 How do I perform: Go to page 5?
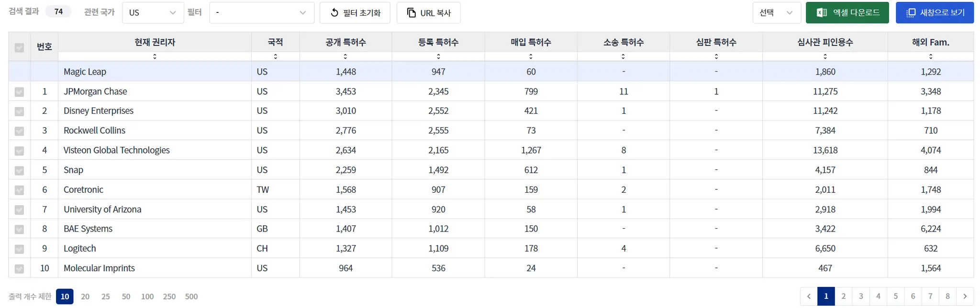tap(896, 296)
